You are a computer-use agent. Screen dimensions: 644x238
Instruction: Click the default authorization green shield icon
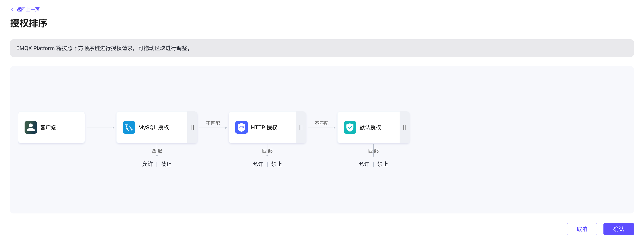(x=350, y=127)
